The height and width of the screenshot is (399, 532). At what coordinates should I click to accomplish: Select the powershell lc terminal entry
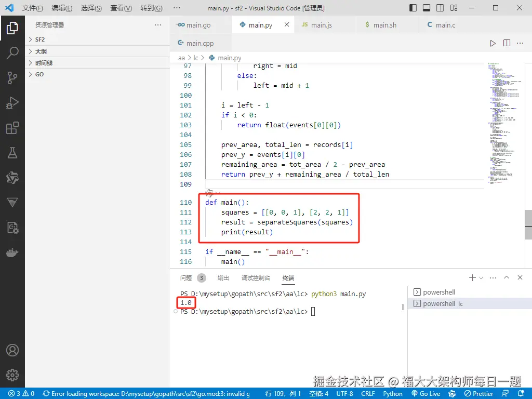[470, 303]
